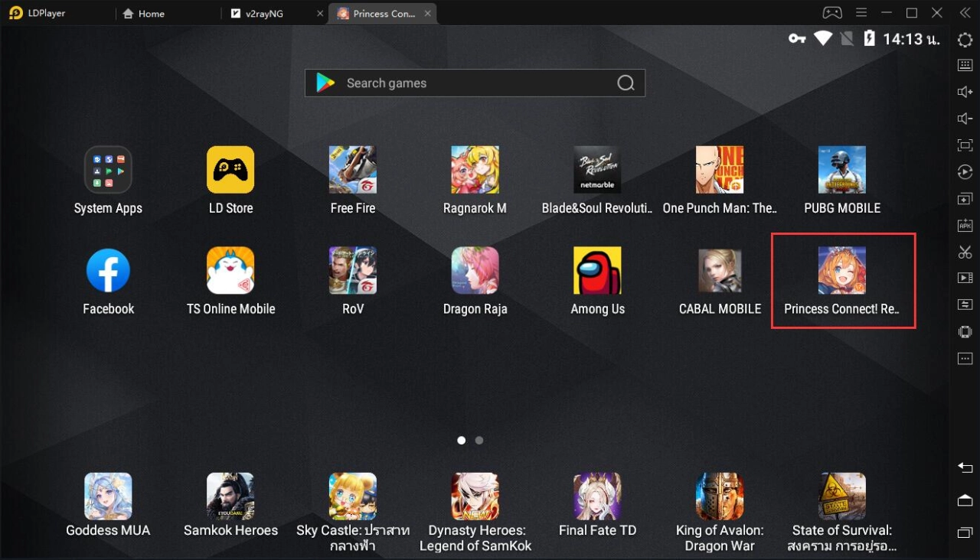This screenshot has height=560, width=980.
Task: Go to second home screen page dot
Action: (x=479, y=440)
